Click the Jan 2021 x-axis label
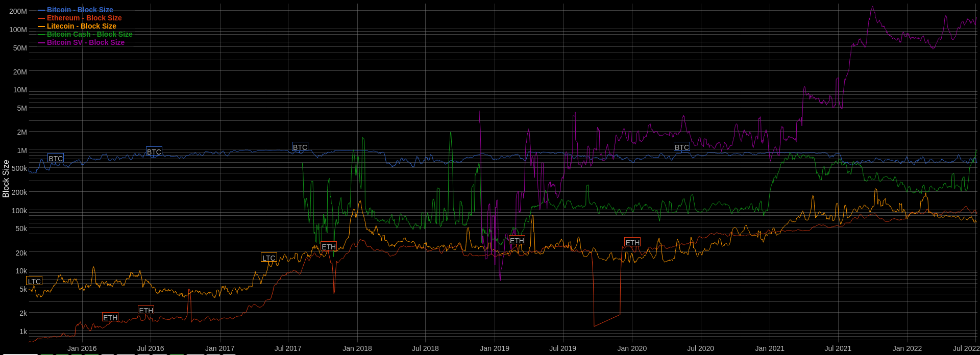Viewport: 980px width, 355px height. [770, 348]
